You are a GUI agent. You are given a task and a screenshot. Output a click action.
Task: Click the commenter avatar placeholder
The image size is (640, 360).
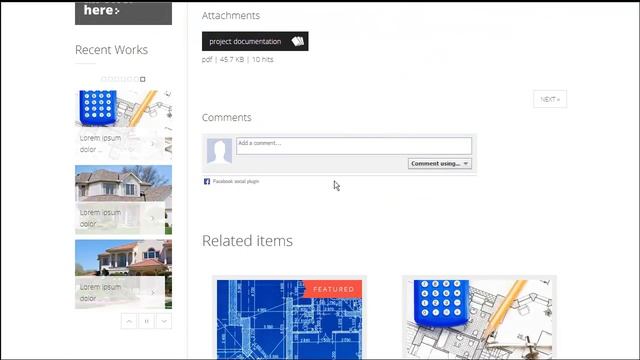[x=219, y=151]
